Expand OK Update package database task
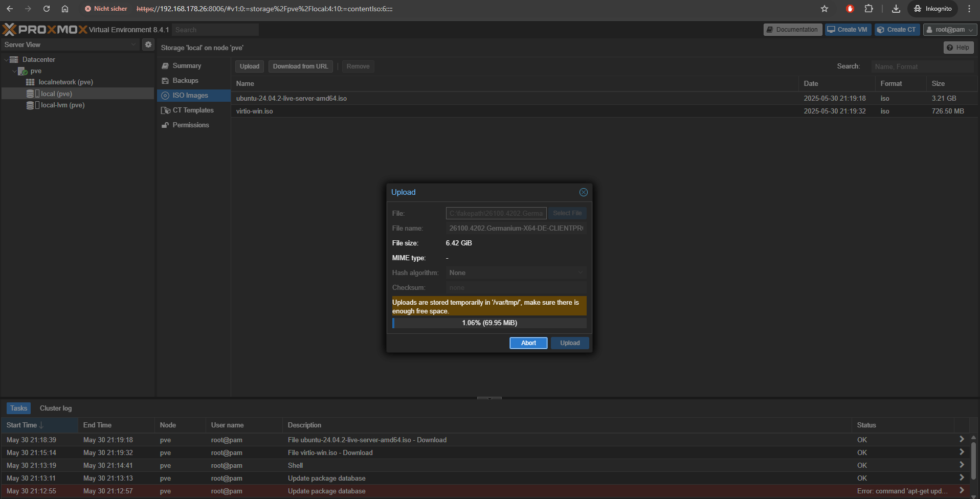Viewport: 980px width, 499px height. pos(962,478)
